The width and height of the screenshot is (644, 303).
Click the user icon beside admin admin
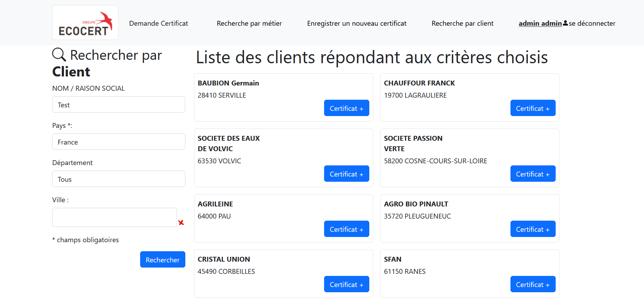tap(565, 23)
